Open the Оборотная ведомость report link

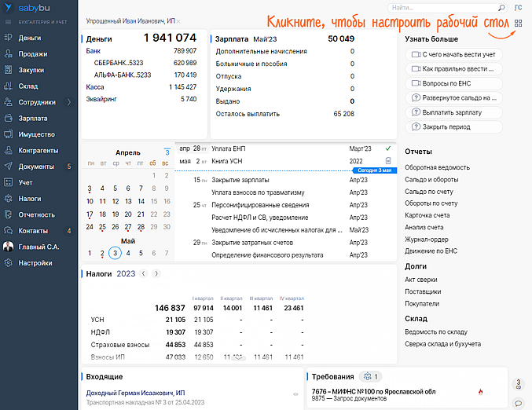point(436,168)
